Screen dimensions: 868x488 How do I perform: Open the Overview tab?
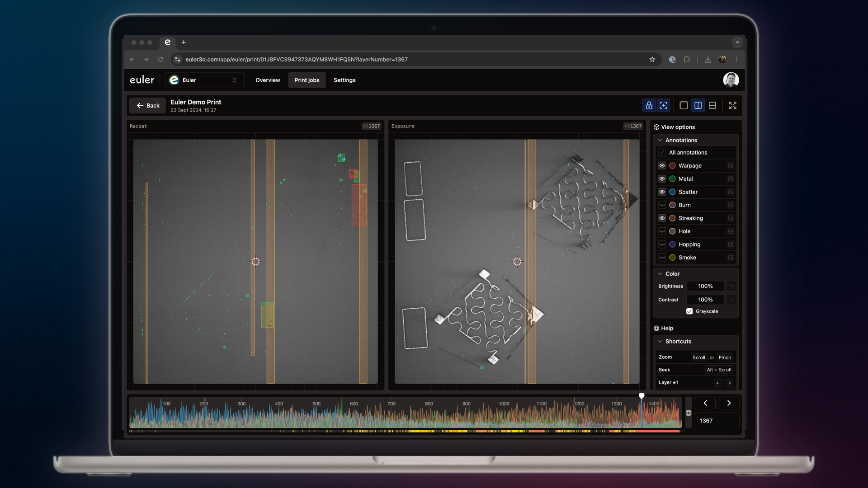tap(268, 80)
